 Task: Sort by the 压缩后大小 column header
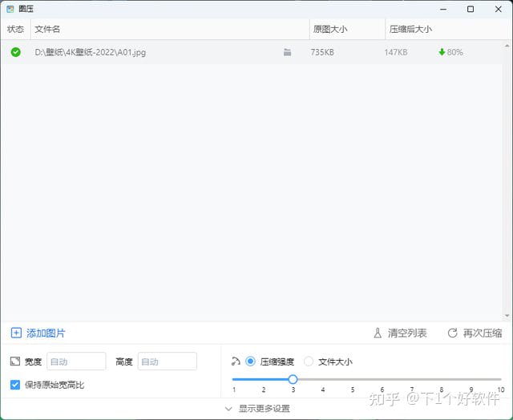(448, 29)
